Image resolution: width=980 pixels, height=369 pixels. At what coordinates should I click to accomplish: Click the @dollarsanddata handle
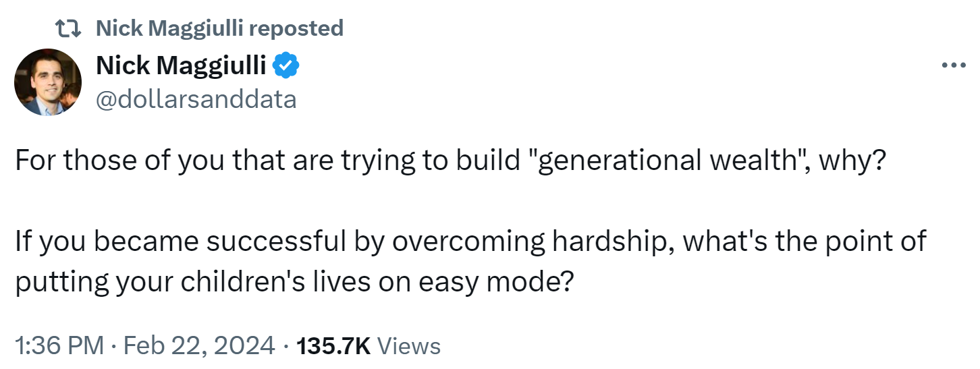(x=196, y=100)
